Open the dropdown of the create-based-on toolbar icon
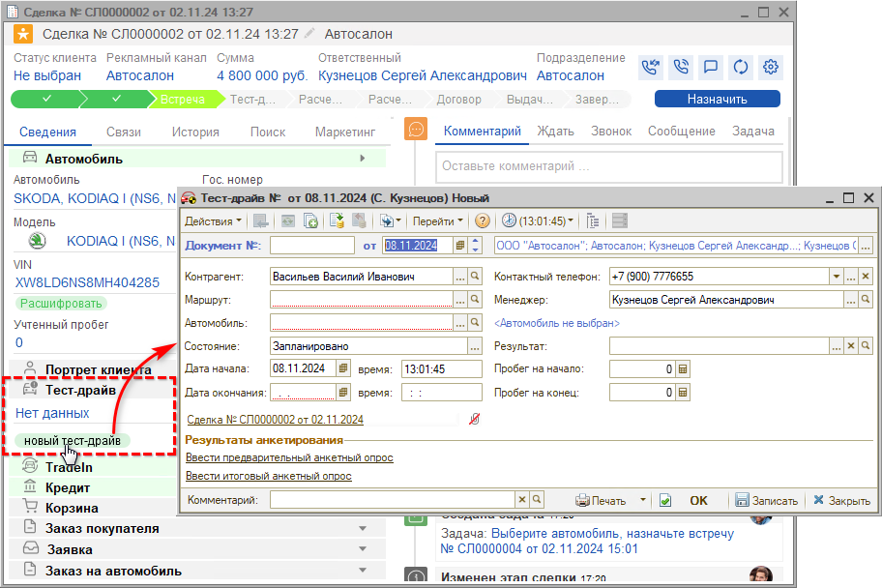The height and width of the screenshot is (588, 882). tap(398, 220)
